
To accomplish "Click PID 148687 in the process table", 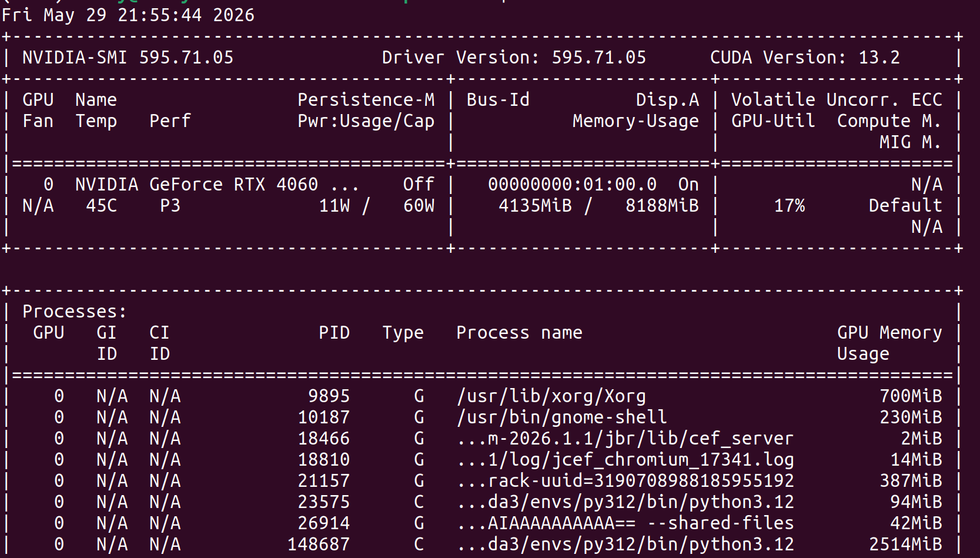I will pyautogui.click(x=318, y=544).
